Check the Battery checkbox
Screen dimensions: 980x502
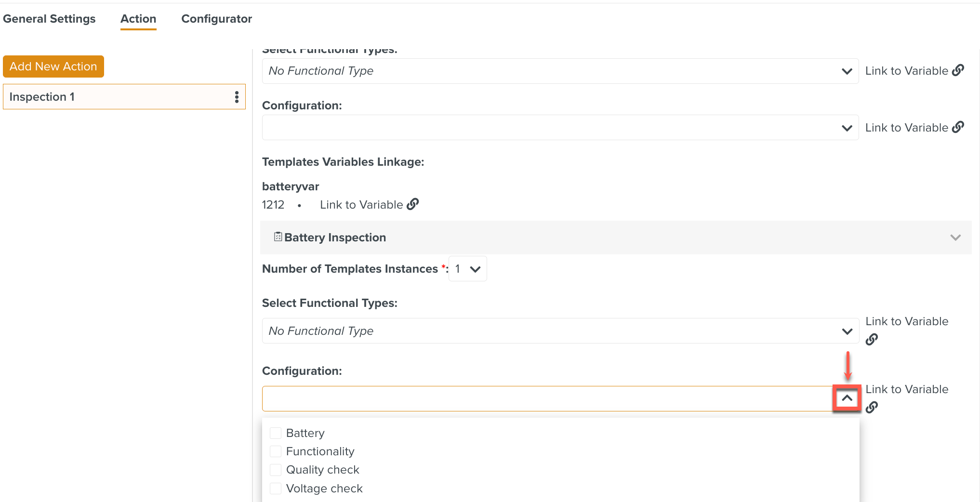pyautogui.click(x=275, y=433)
